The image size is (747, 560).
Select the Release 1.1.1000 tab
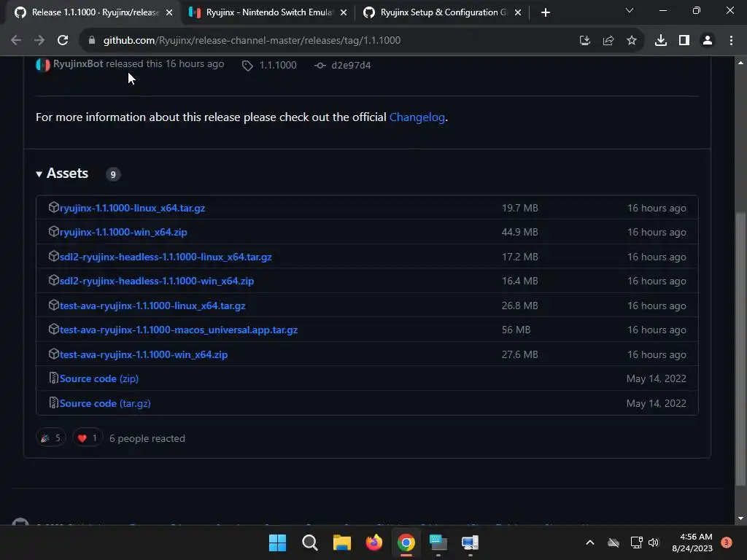(x=93, y=12)
